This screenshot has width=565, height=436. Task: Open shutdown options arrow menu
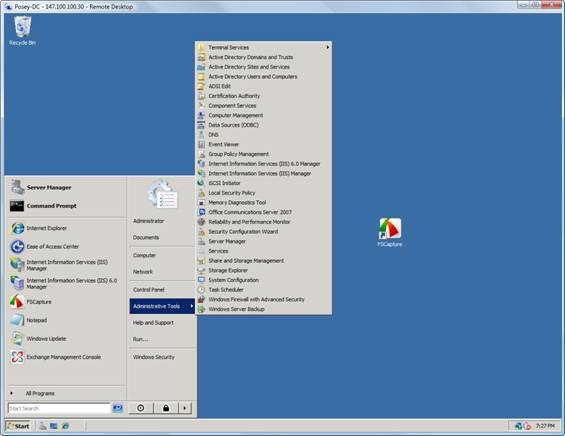[184, 408]
